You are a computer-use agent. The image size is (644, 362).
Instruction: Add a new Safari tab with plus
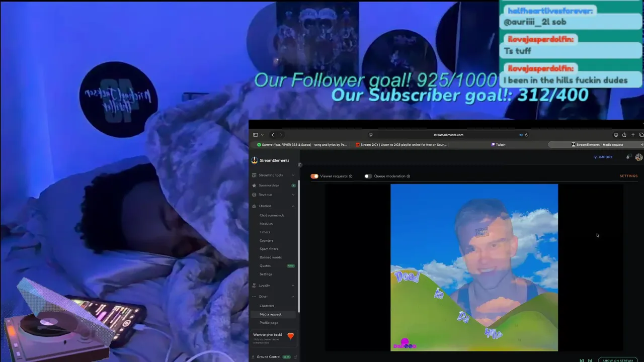pos(633,135)
